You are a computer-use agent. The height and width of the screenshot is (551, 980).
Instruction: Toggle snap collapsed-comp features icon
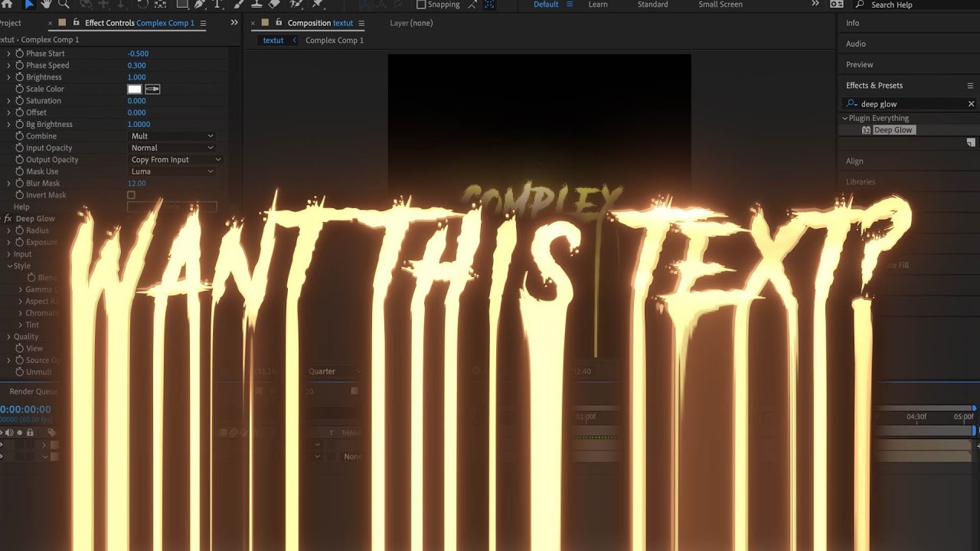point(489,5)
